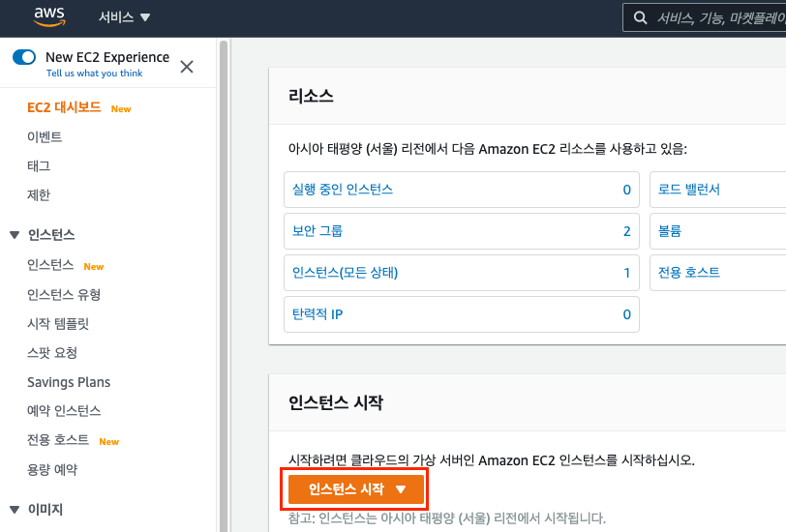Open the 보안 그룹 resource card
The image size is (786, 532).
462,231
